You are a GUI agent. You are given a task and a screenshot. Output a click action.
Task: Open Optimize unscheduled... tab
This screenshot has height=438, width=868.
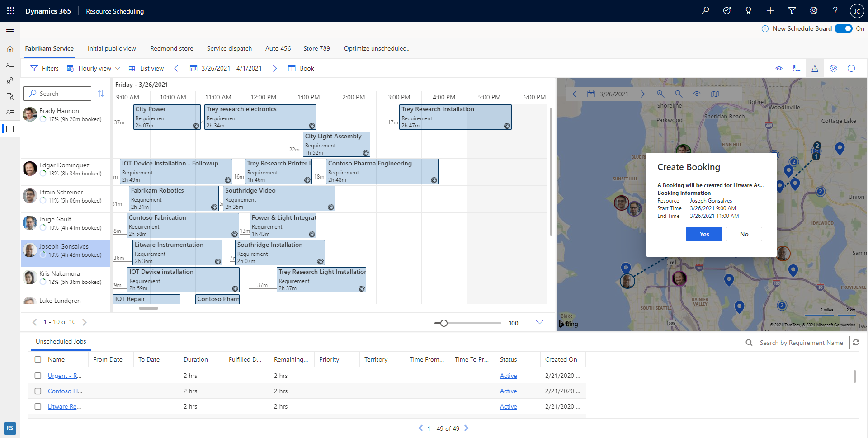(377, 48)
